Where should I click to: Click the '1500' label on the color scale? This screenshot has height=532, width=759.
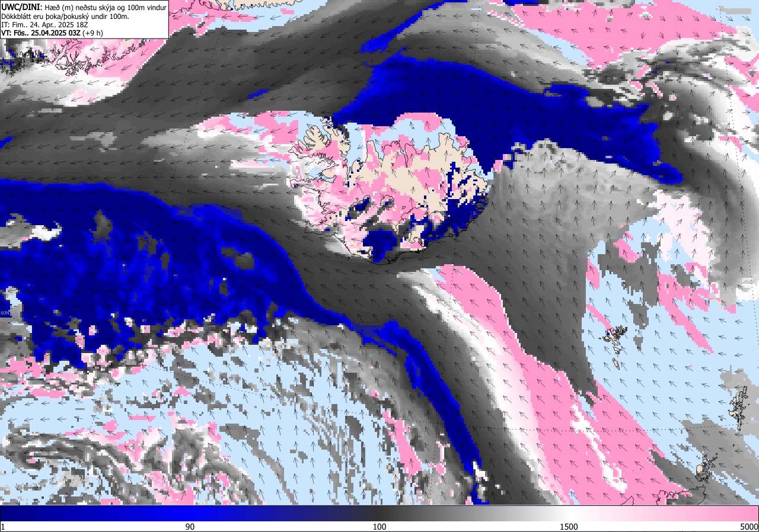click(x=569, y=527)
